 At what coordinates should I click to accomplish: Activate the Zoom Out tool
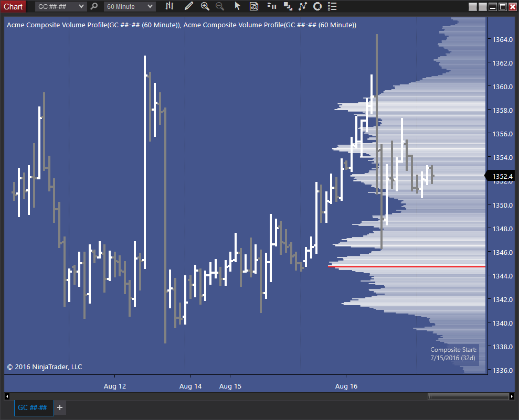pyautogui.click(x=220, y=6)
